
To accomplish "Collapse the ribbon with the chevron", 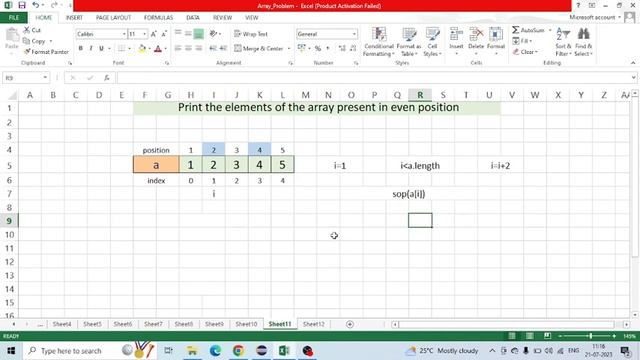I will 633,63.
